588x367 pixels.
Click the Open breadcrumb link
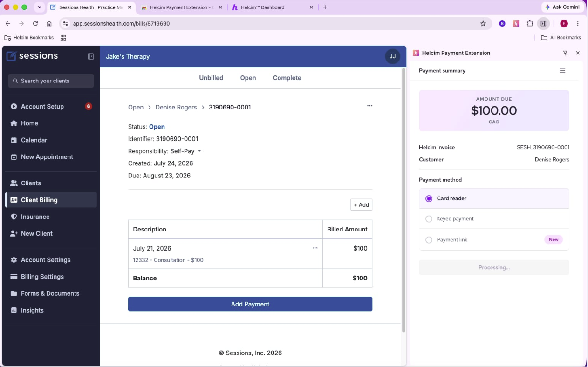136,107
